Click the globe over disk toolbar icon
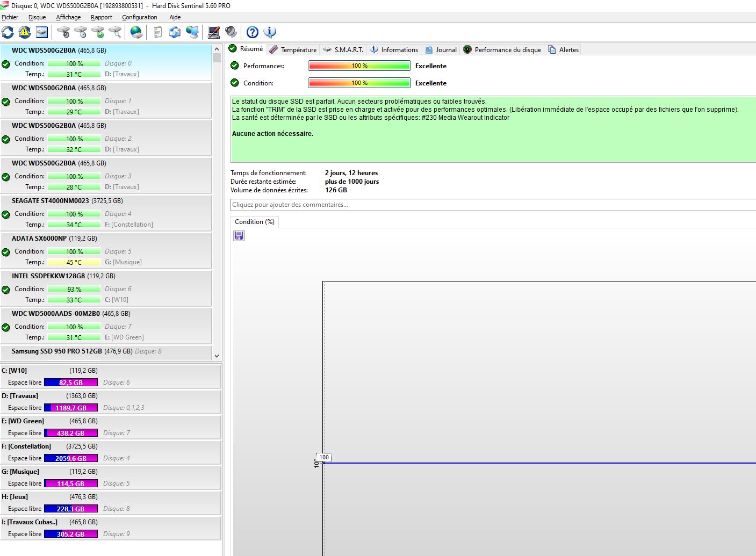The width and height of the screenshot is (756, 556). pyautogui.click(x=136, y=32)
